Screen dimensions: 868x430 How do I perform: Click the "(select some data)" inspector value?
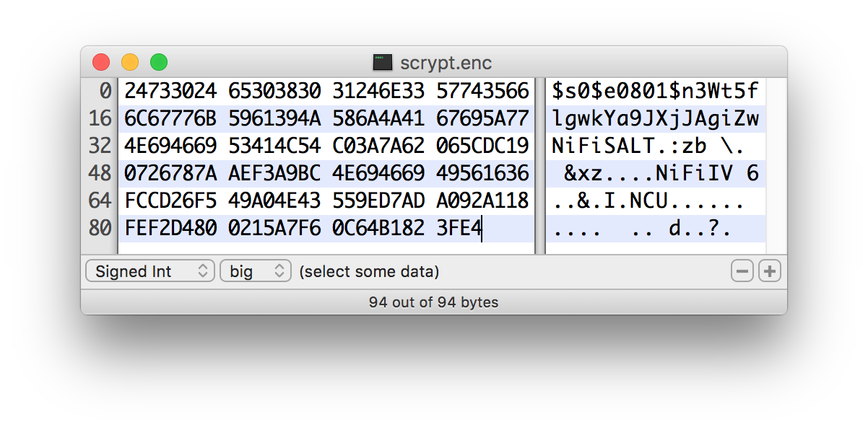tap(369, 272)
